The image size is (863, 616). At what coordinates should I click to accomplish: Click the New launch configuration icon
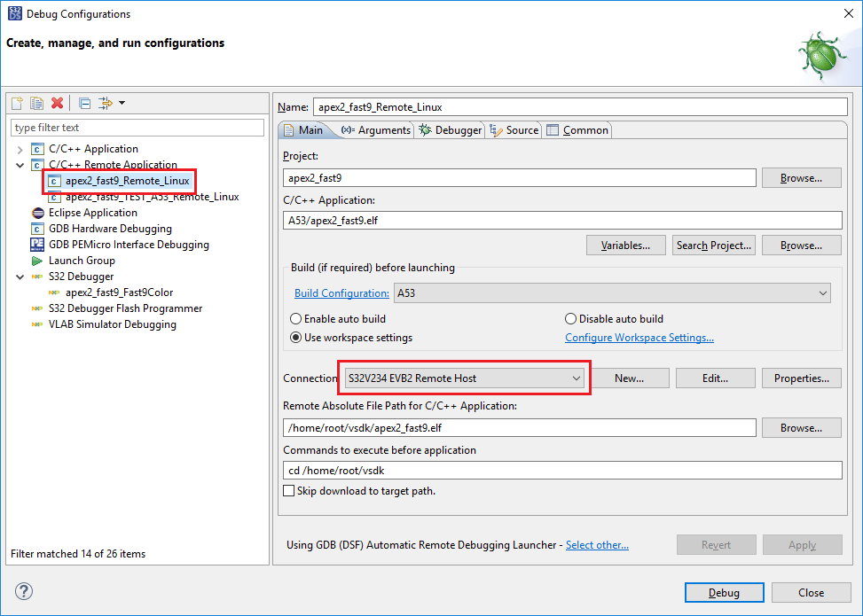pyautogui.click(x=17, y=104)
